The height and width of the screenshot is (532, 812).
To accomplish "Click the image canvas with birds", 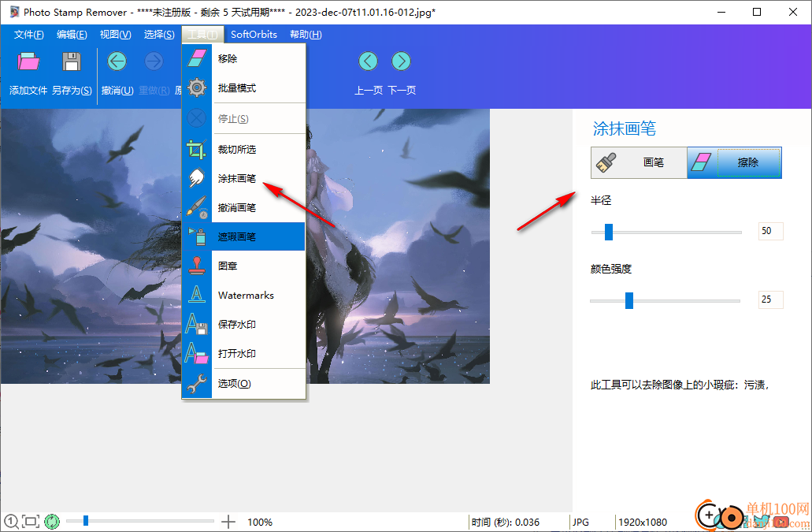I will (245, 246).
